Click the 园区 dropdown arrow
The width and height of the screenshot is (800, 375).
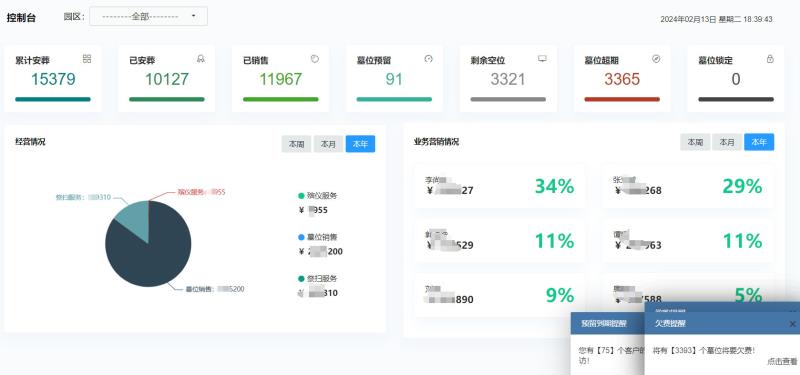point(193,16)
